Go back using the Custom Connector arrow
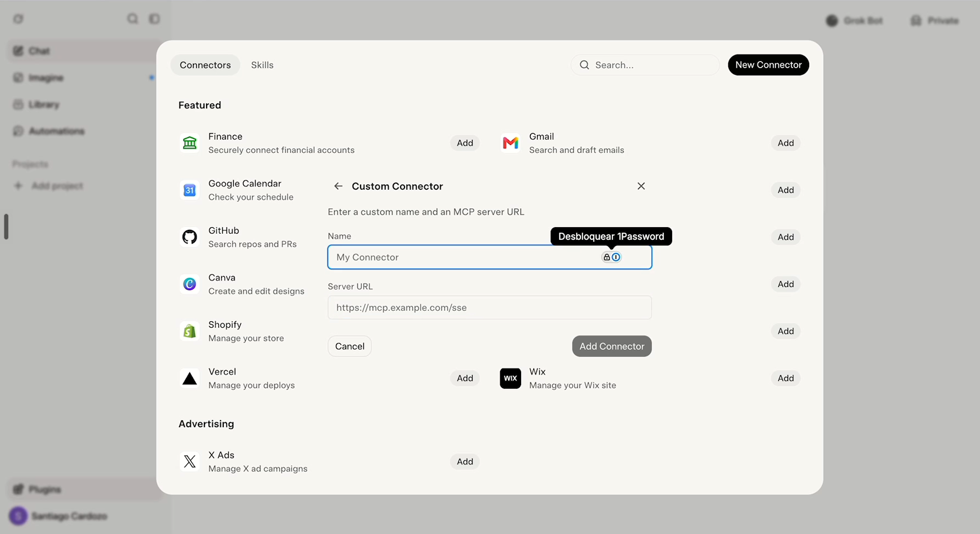Viewport: 980px width, 534px height. click(338, 186)
